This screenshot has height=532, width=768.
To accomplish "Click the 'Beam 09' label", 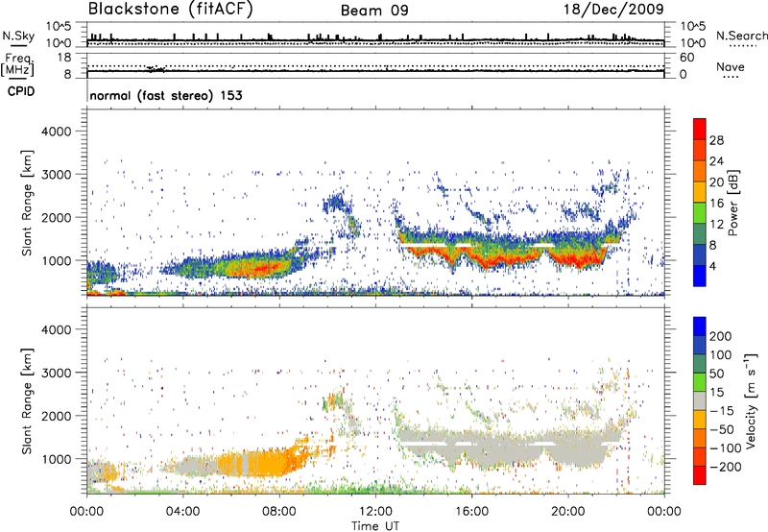I will [x=374, y=11].
